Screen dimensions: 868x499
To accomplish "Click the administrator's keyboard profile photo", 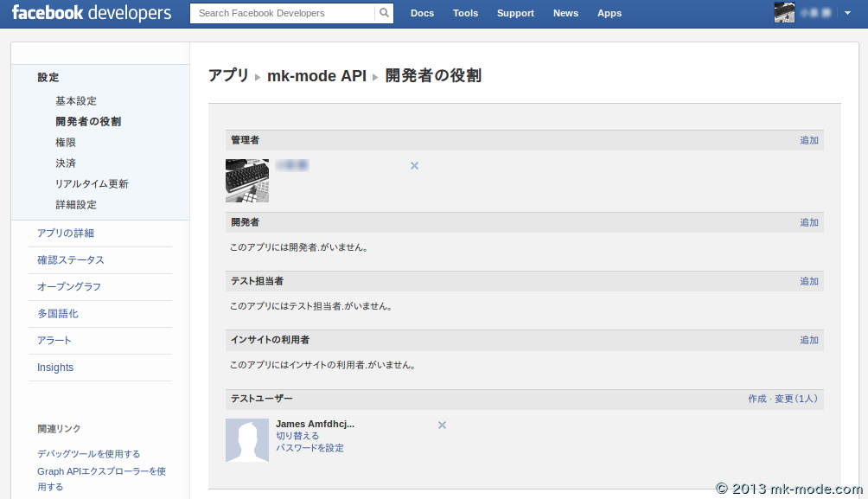I will pos(247,181).
